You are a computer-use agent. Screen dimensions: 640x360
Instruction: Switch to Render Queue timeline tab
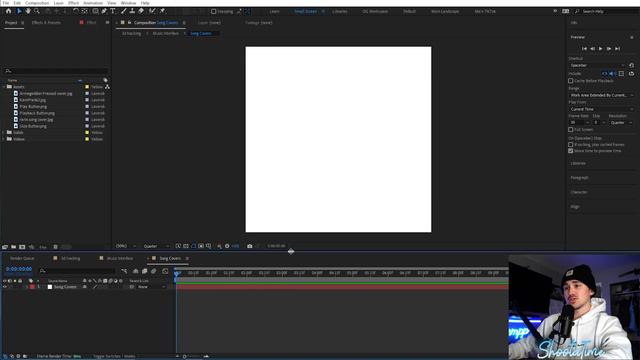22,258
